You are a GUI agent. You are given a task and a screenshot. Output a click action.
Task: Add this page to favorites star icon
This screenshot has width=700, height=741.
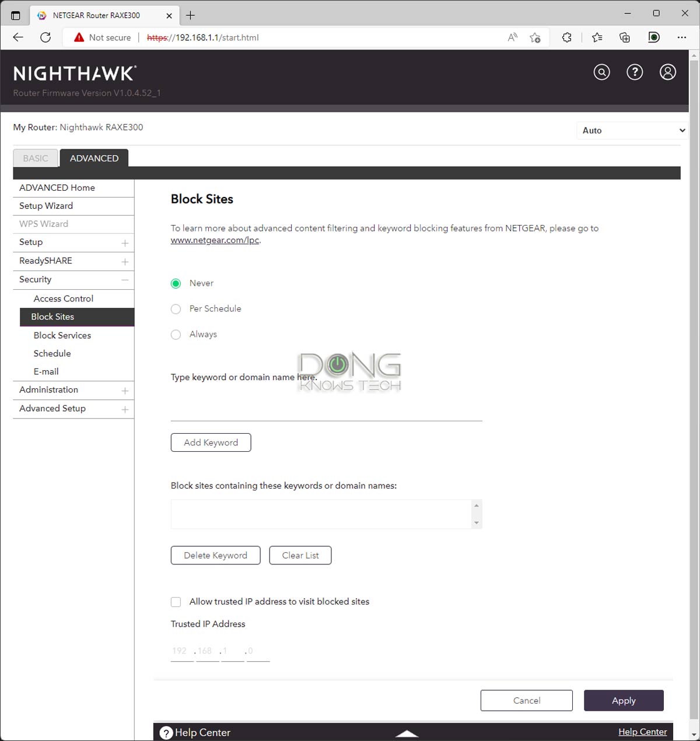click(x=535, y=37)
